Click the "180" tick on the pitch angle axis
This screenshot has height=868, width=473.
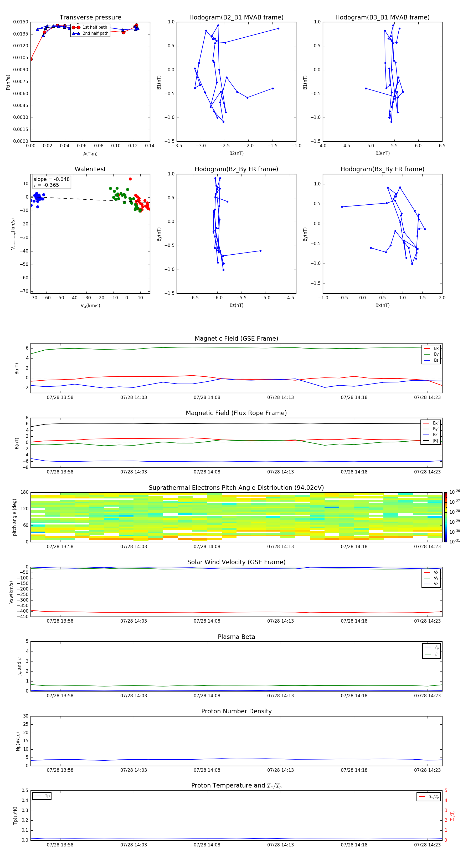[25, 492]
